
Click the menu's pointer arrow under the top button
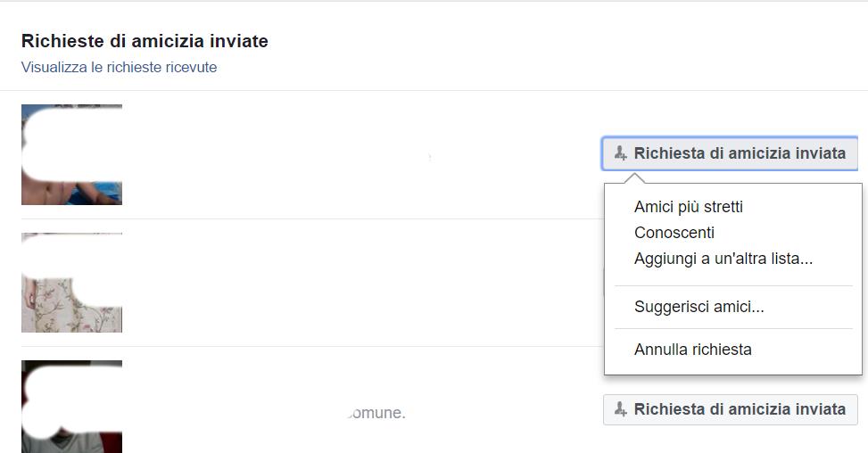coord(634,178)
